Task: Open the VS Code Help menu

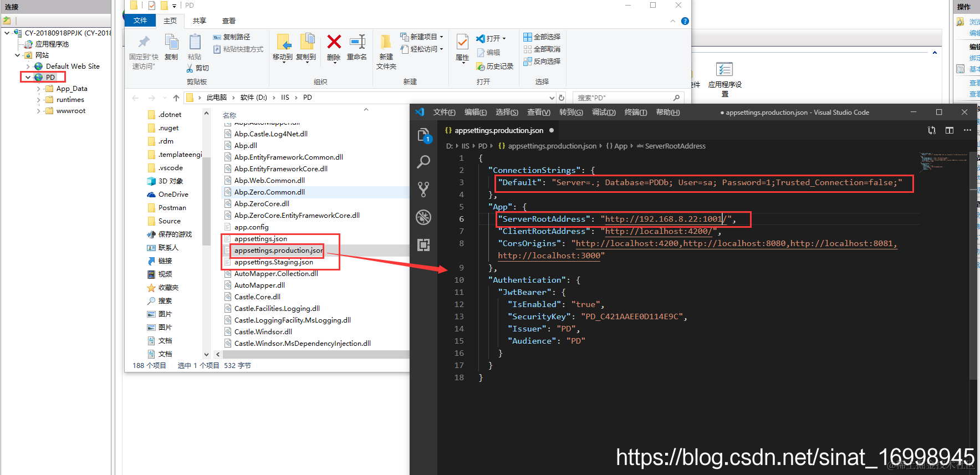Action: click(x=668, y=113)
